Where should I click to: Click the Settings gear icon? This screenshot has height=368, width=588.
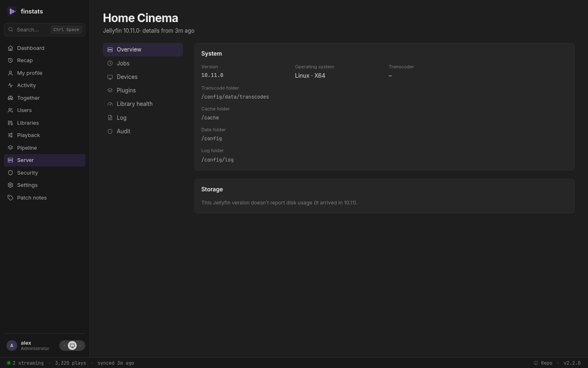point(10,185)
